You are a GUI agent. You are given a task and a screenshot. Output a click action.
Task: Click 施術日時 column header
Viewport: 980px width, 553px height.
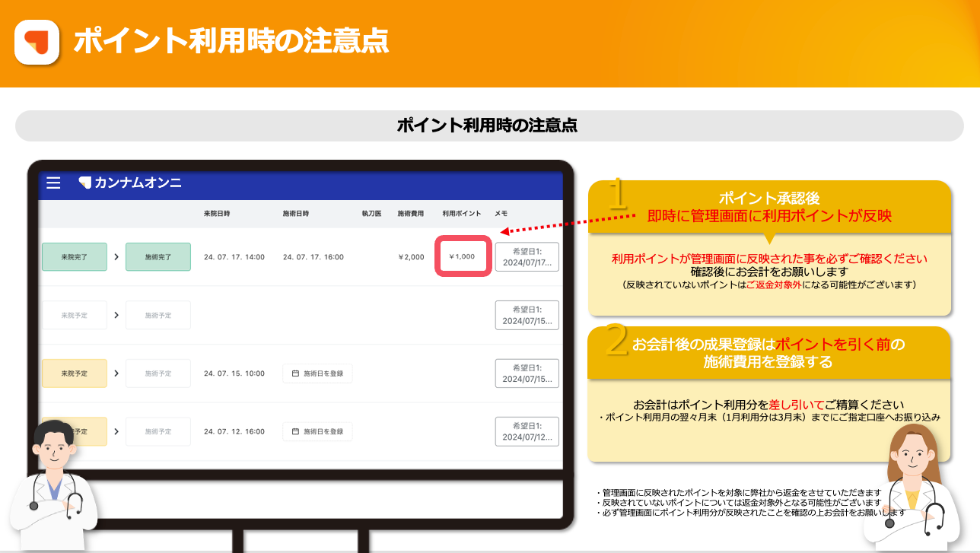tap(296, 214)
